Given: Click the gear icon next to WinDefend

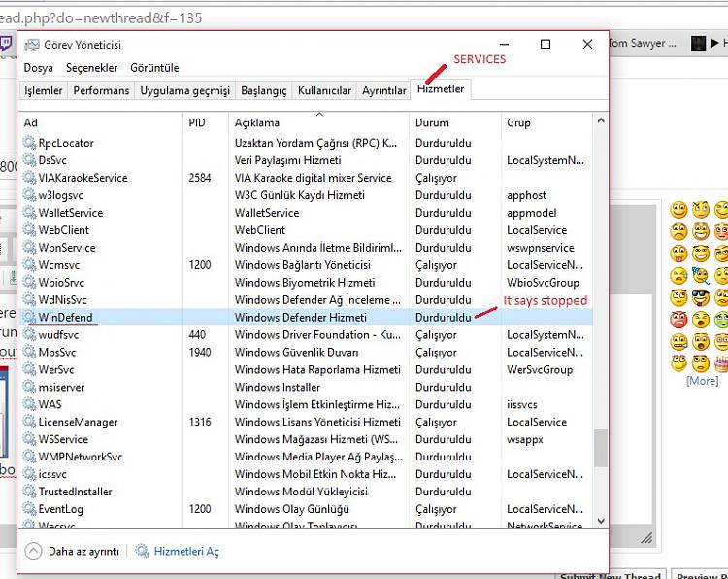Looking at the screenshot, I should (29, 317).
